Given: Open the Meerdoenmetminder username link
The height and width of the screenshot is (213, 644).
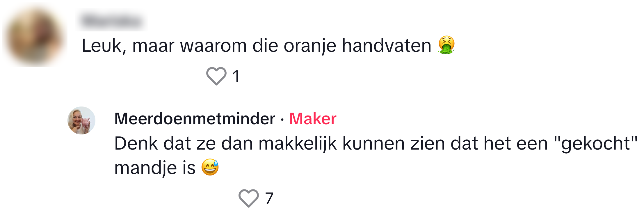Looking at the screenshot, I should coord(195,119).
